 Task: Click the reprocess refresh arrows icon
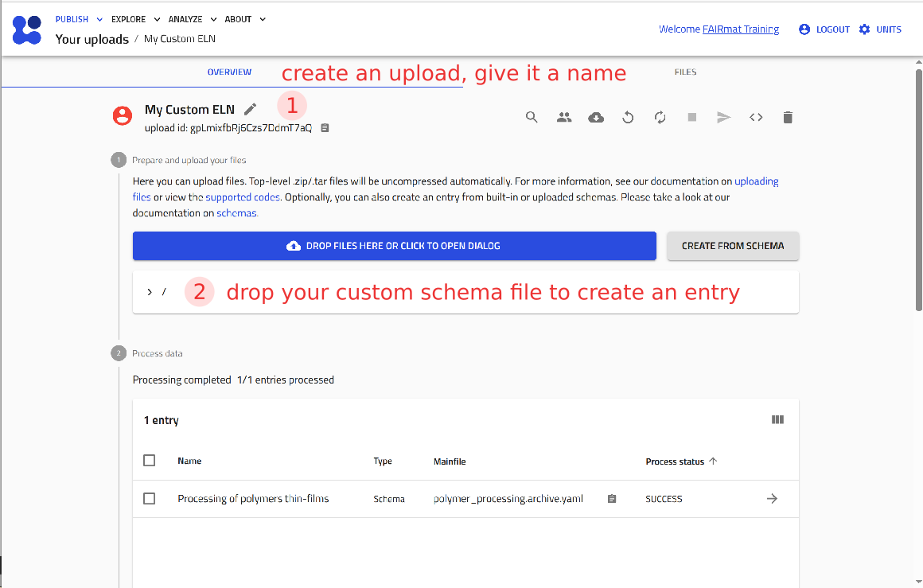(x=660, y=118)
